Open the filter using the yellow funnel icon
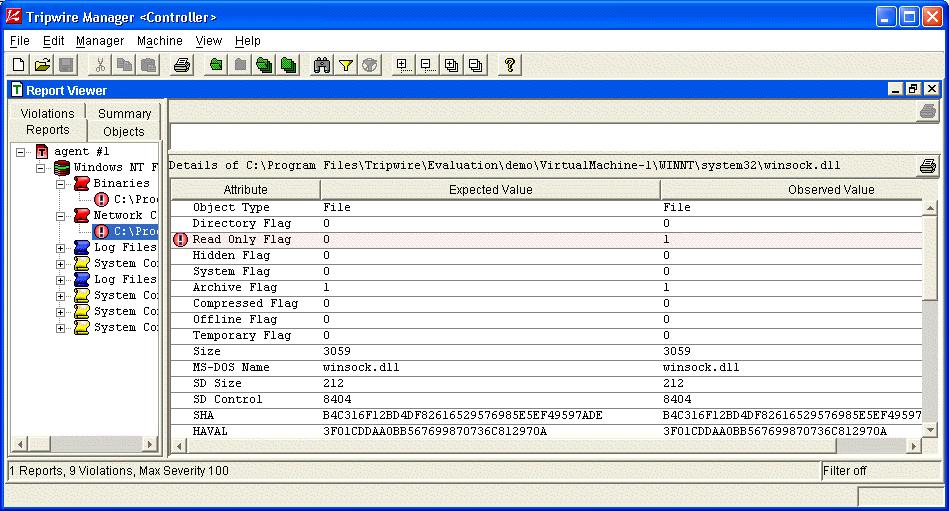This screenshot has height=511, width=949. point(346,65)
